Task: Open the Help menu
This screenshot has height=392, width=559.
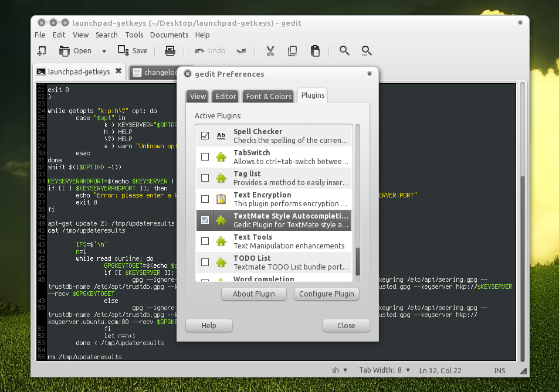Action: coord(202,35)
